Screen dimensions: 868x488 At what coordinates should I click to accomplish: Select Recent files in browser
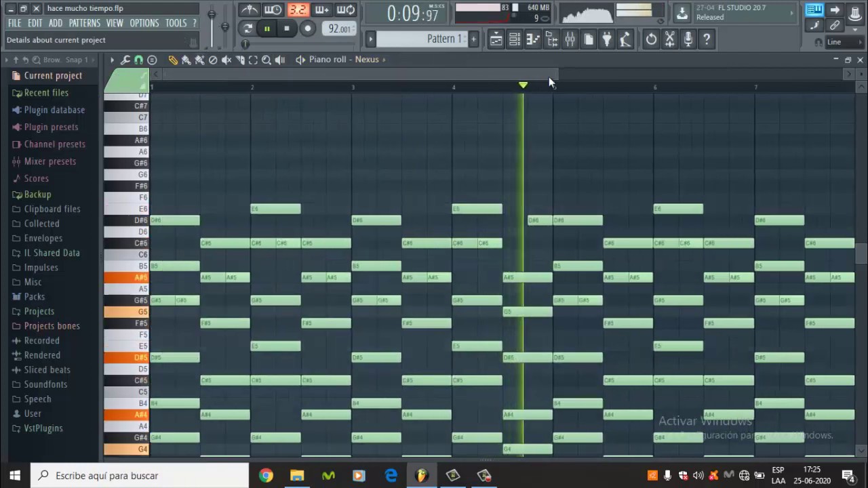pos(46,93)
